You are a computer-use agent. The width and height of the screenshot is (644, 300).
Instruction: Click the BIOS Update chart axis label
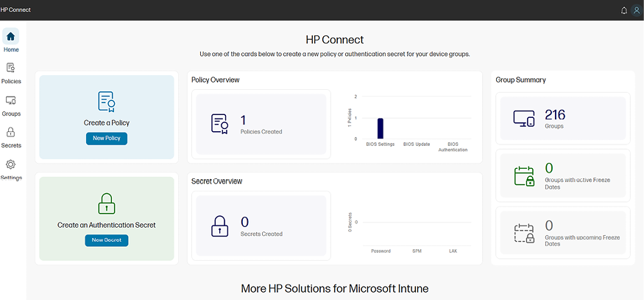click(x=417, y=144)
